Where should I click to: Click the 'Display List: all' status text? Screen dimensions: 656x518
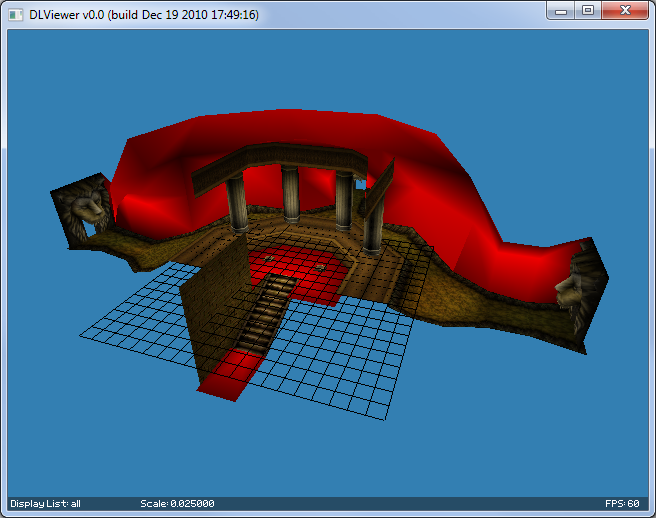tap(45, 503)
